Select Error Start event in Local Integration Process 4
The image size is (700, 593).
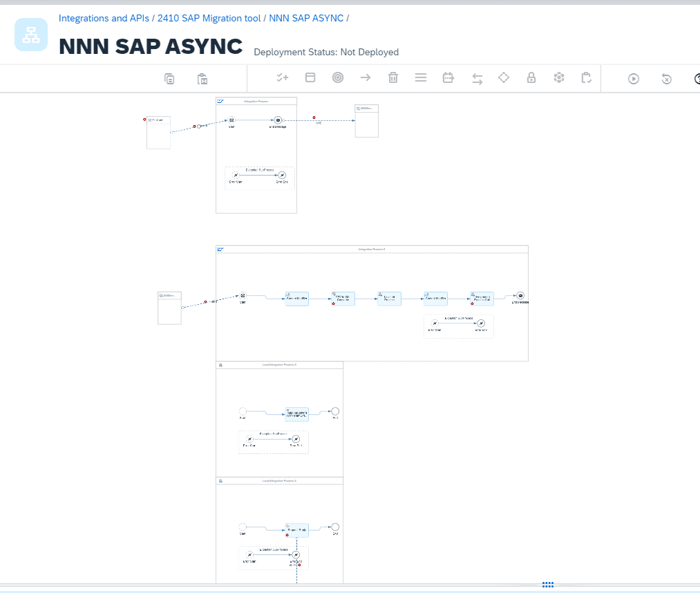(249, 555)
